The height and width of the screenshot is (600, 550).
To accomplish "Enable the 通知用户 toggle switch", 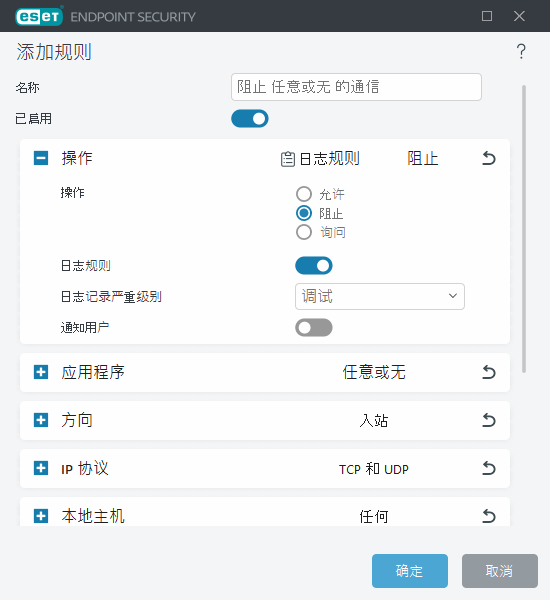I will click(x=313, y=328).
